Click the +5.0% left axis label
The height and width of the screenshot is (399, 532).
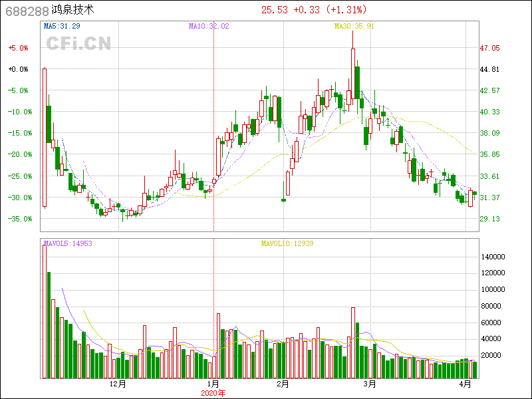[18, 48]
